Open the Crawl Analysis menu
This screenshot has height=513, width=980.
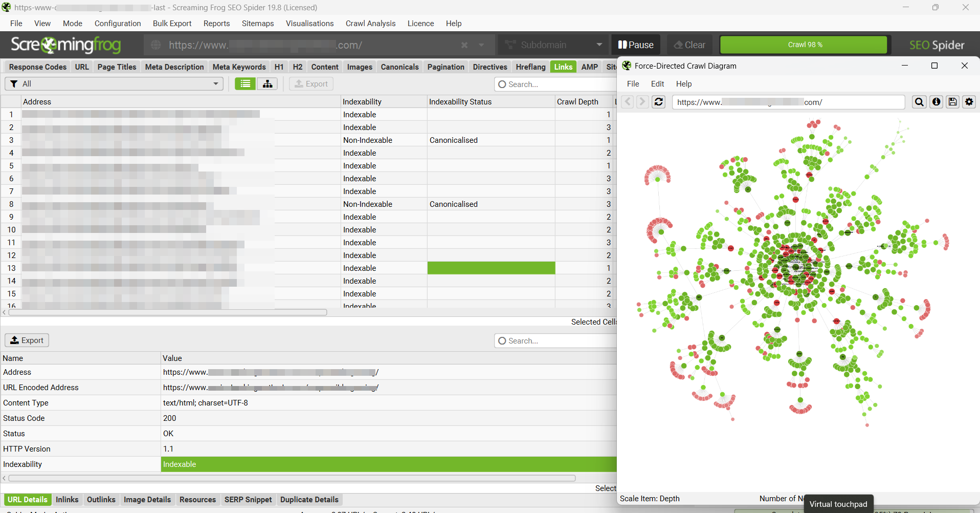370,24
